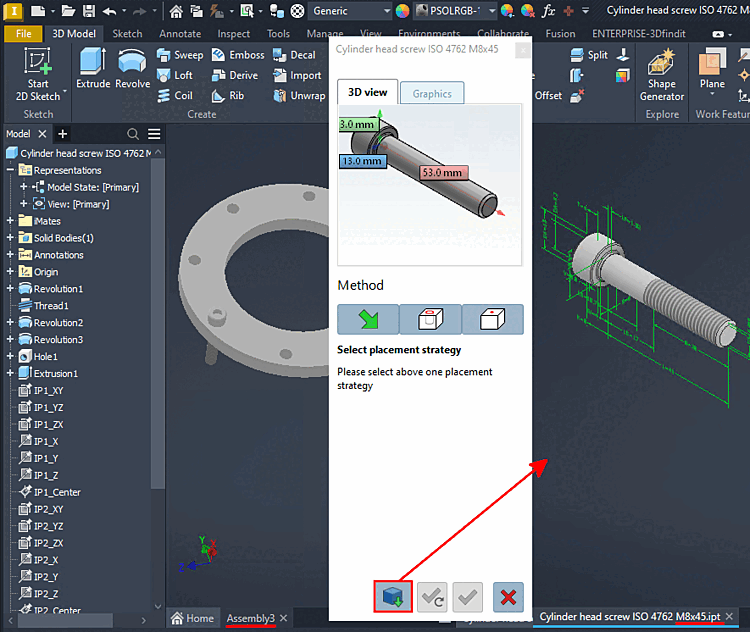Open the Shape Generator

662,75
